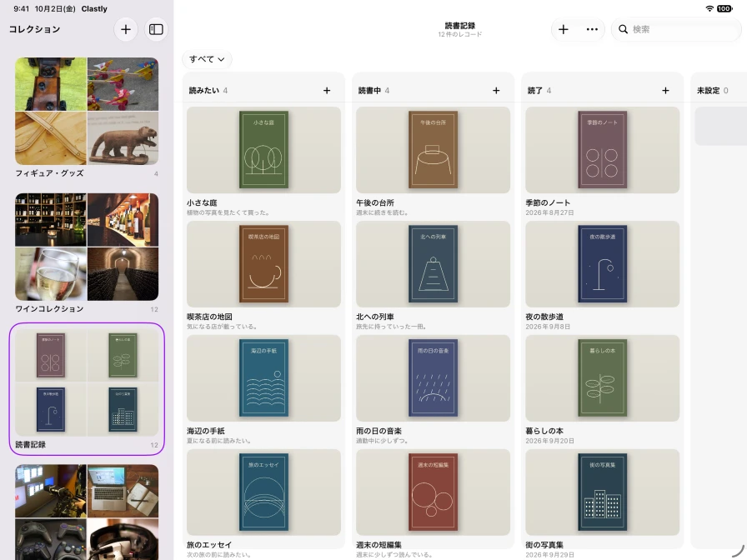Click the 季節のノート title text
The width and height of the screenshot is (747, 560).
pyautogui.click(x=548, y=202)
